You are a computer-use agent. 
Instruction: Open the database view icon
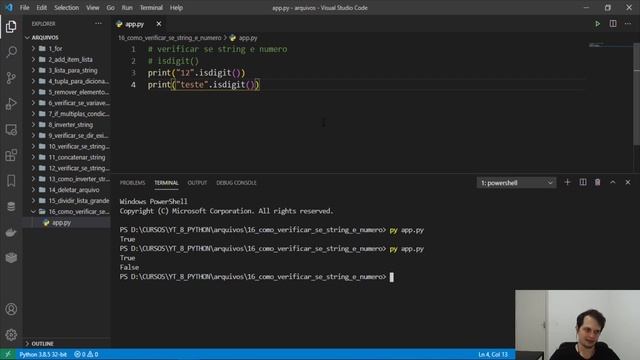(x=11, y=207)
